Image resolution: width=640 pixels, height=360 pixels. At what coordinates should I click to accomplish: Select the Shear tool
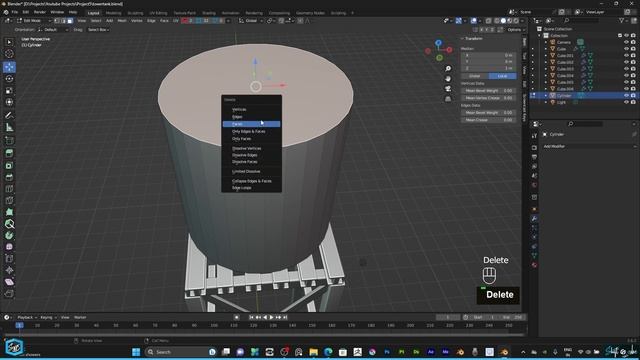(x=9, y=282)
